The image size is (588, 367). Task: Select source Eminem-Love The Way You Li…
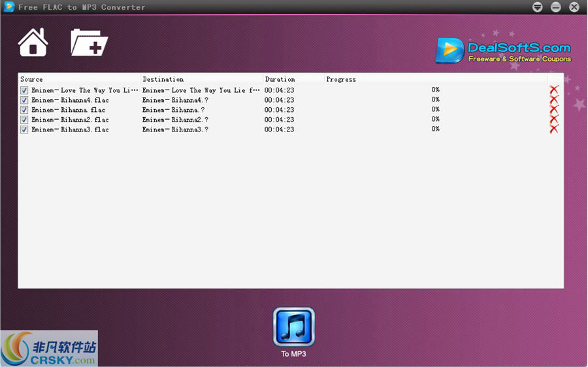tap(85, 90)
